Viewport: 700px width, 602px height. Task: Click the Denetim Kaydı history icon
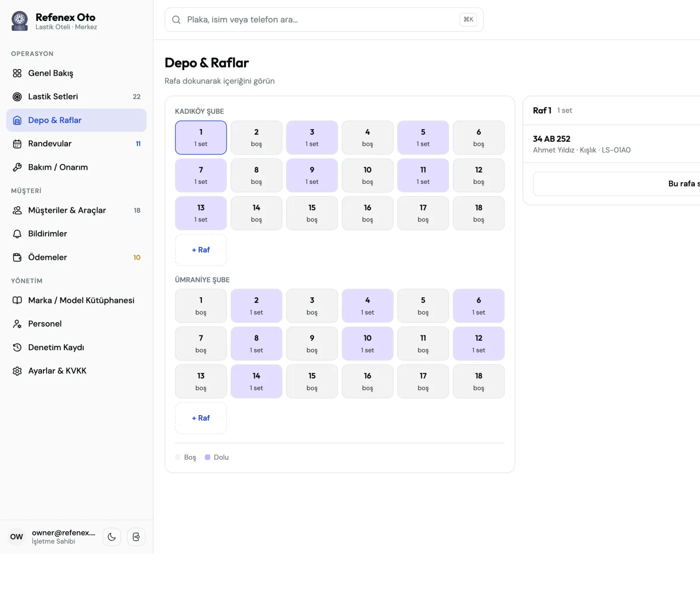pyautogui.click(x=17, y=347)
